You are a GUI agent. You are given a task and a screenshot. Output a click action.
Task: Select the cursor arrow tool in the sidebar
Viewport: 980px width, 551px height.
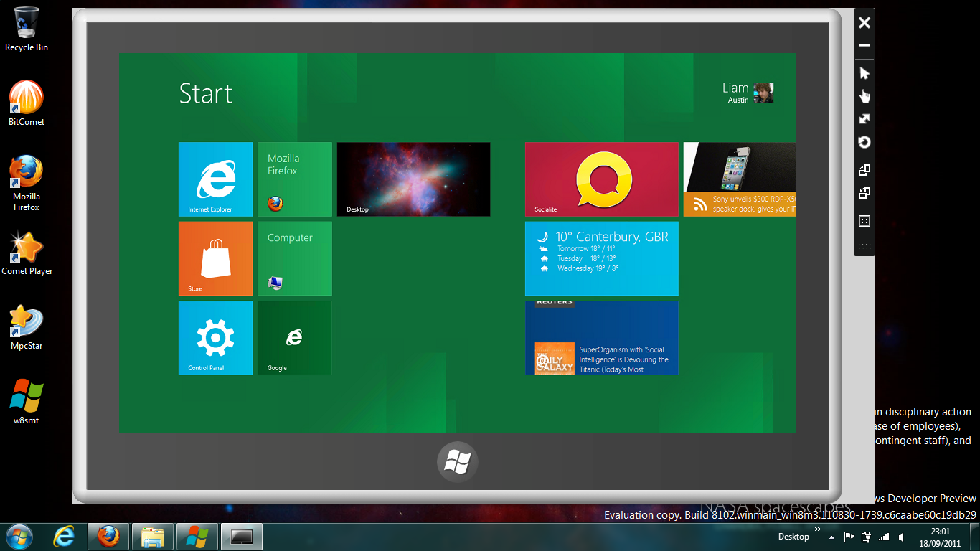(x=864, y=72)
